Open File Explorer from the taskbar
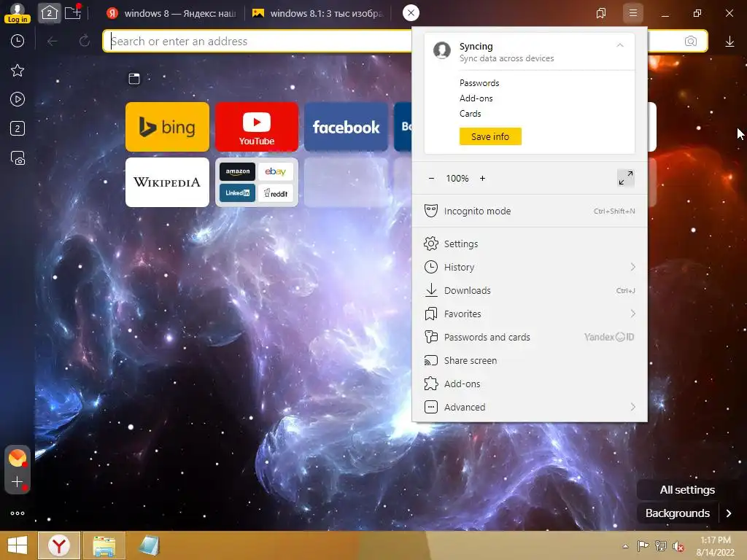 [104, 545]
